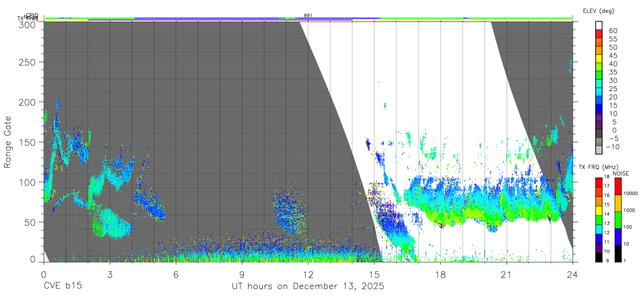Click the x-axis tick label '9'
644x297 pixels.
click(242, 274)
